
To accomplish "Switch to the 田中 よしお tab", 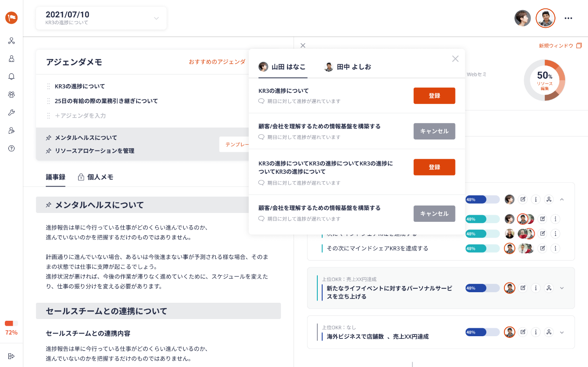I will coord(348,67).
